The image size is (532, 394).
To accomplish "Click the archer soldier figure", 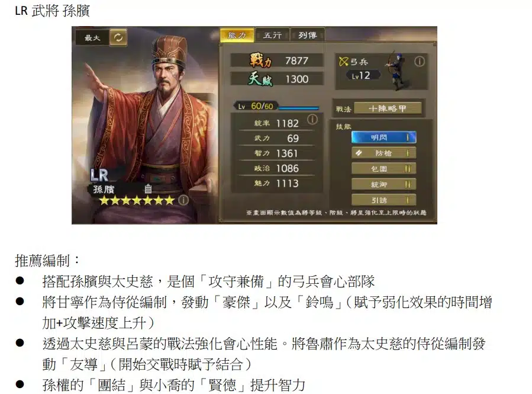I will (x=396, y=71).
